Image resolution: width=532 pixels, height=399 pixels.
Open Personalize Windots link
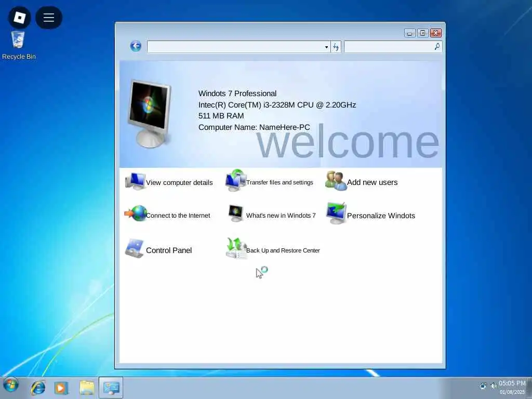pos(381,216)
